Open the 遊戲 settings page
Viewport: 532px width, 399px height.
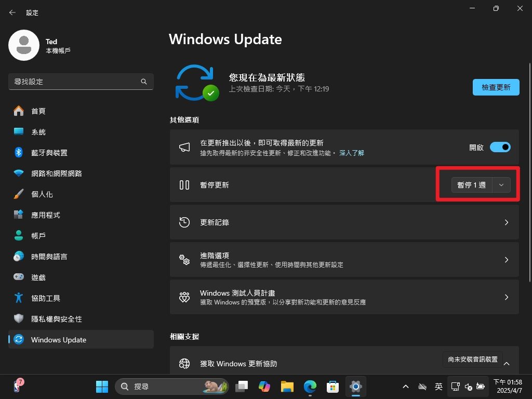pos(38,277)
